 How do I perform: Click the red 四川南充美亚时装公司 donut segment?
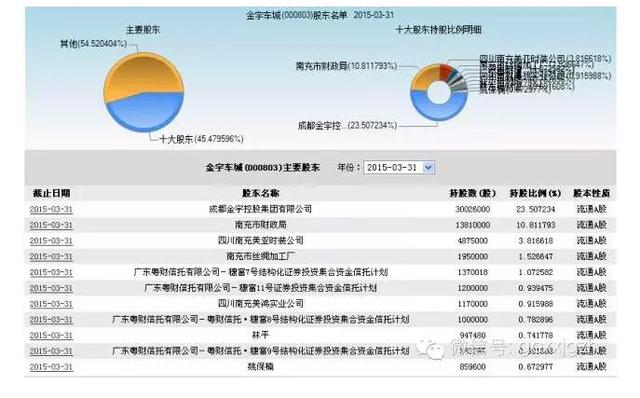click(445, 72)
